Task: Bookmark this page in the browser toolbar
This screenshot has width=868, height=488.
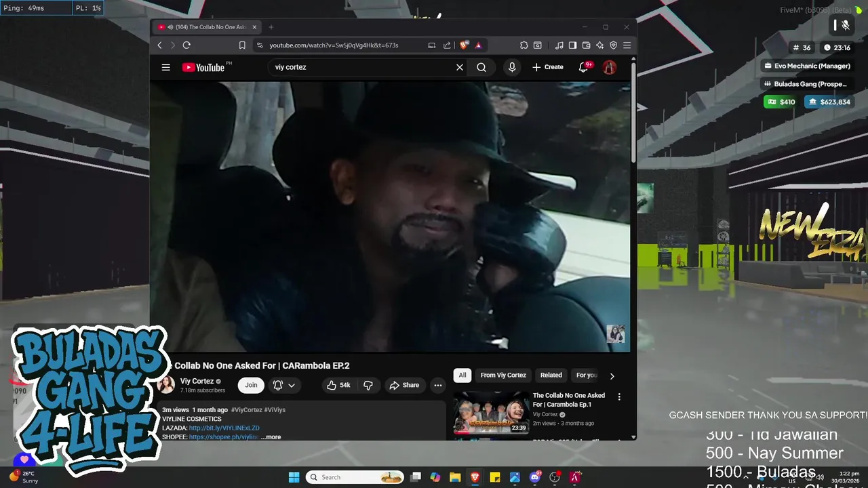Action: (x=242, y=45)
